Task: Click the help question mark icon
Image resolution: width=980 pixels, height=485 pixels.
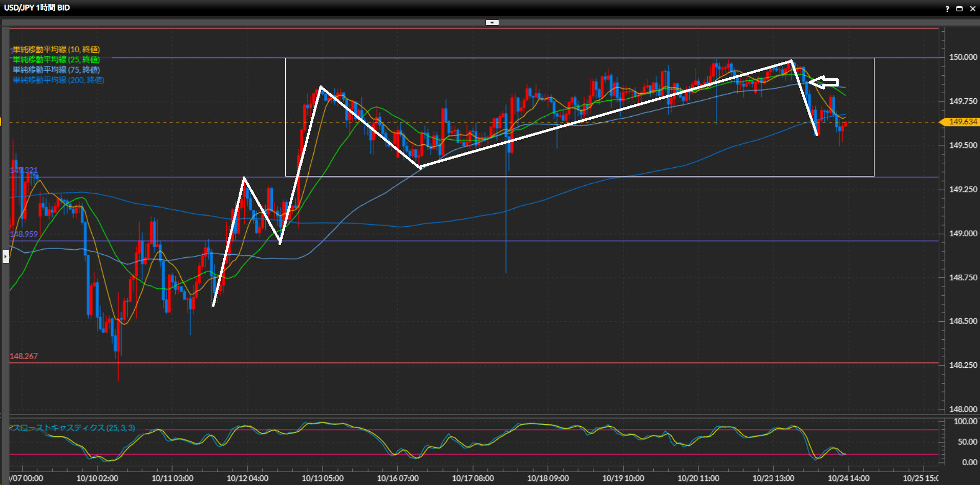Action: [x=947, y=9]
